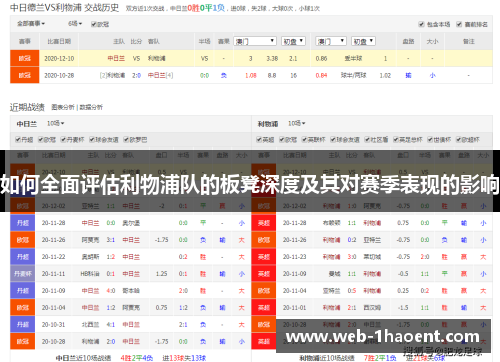The image size is (500, 362).
Task: Click the date 2020-10-28 in head-to-head table
Action: (59, 75)
